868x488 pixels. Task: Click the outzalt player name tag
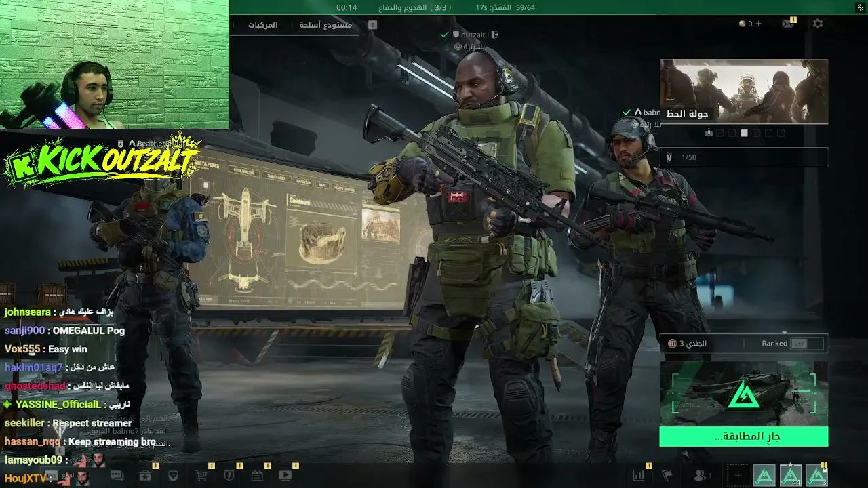(x=473, y=35)
